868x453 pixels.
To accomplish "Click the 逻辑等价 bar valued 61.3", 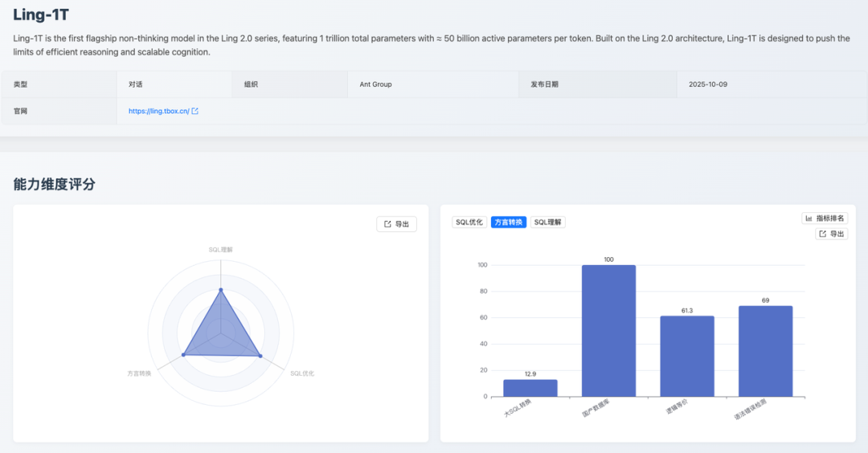I will pos(687,356).
